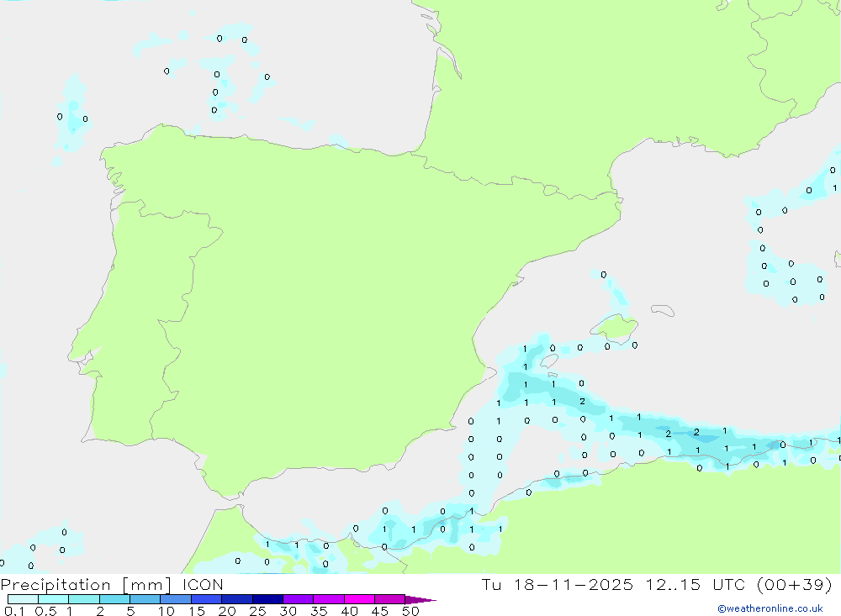Select the 'ICON' model name label
This screenshot has height=616, width=841.
203,584
